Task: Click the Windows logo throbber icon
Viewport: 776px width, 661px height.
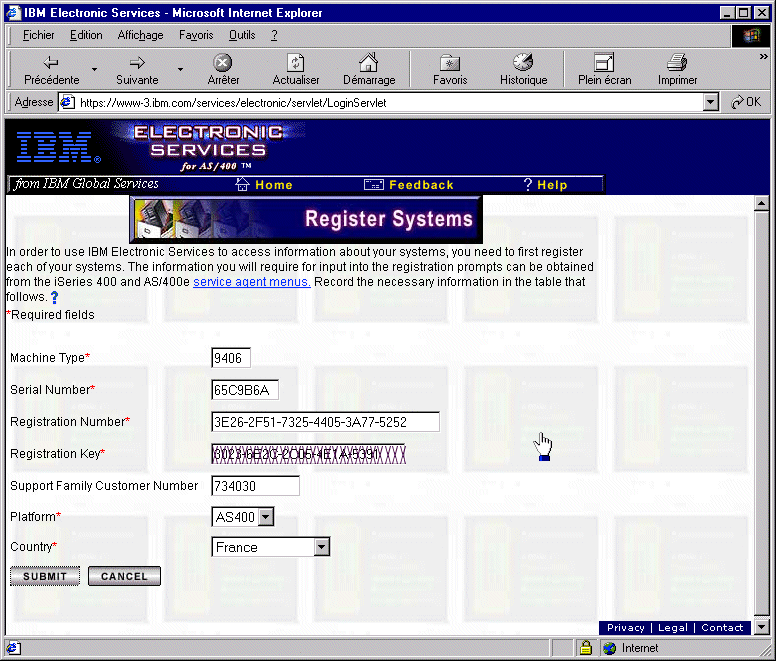Action: click(751, 36)
